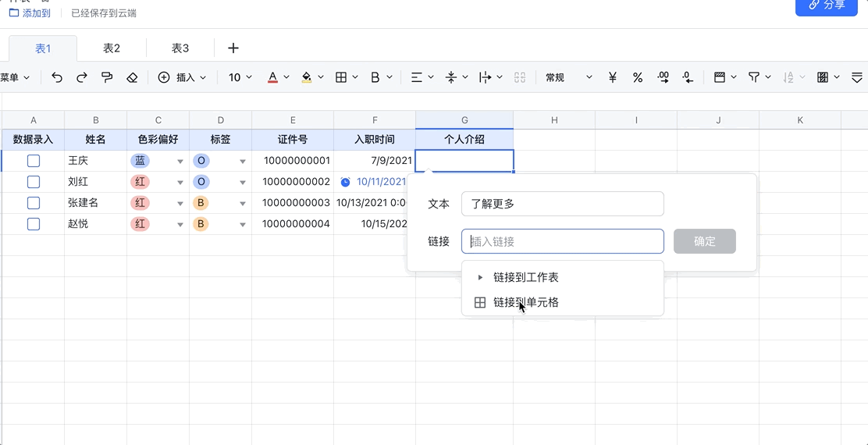Click the 分享 share button
This screenshot has width=868, height=445.
[x=827, y=5]
